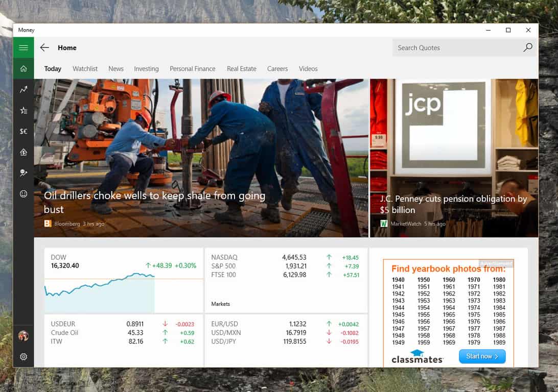Send feedback via the smiley icon
The width and height of the screenshot is (558, 392).
click(24, 193)
